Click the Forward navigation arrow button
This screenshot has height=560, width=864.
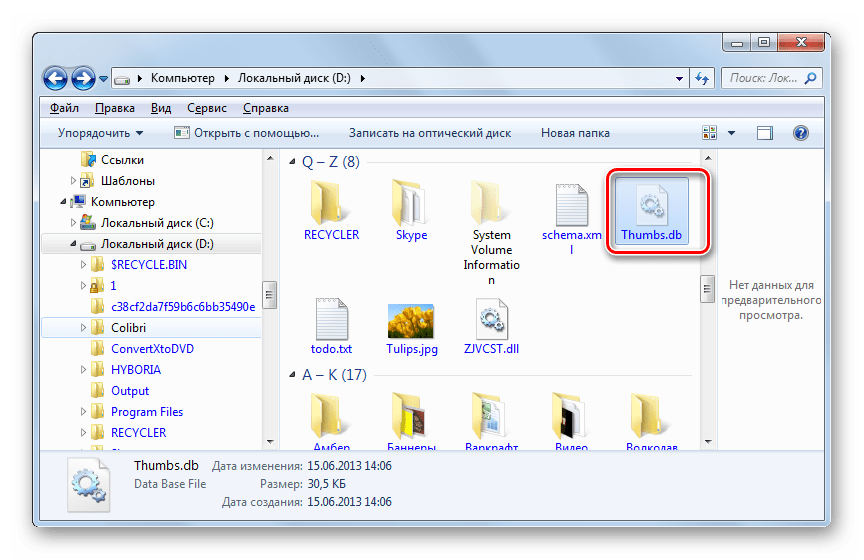pyautogui.click(x=83, y=77)
